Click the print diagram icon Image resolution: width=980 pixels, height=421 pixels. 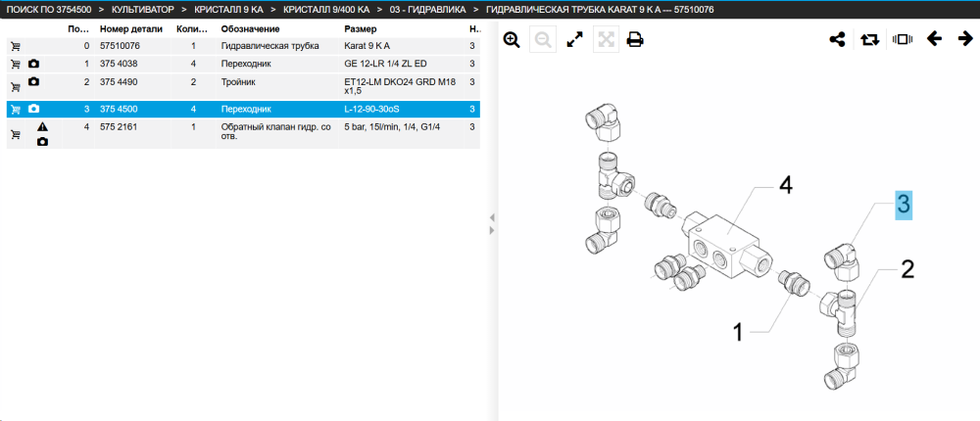(635, 40)
